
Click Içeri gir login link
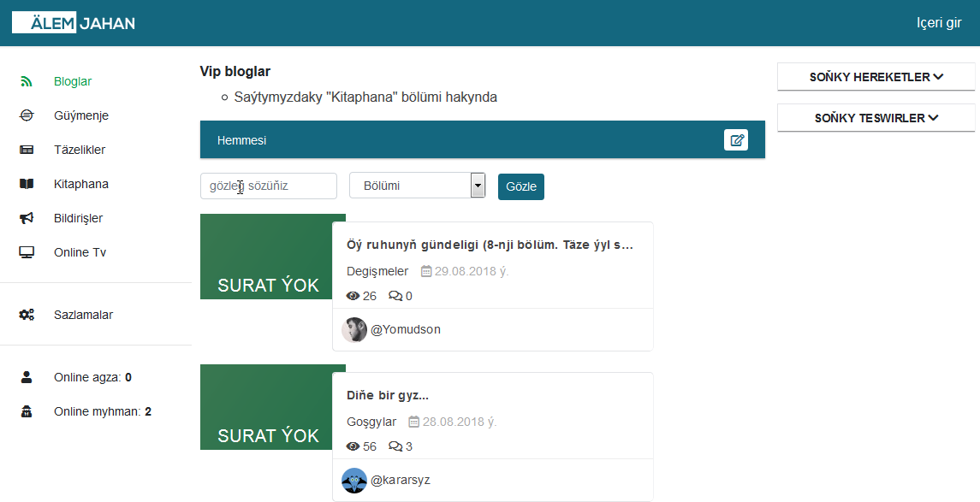(939, 22)
